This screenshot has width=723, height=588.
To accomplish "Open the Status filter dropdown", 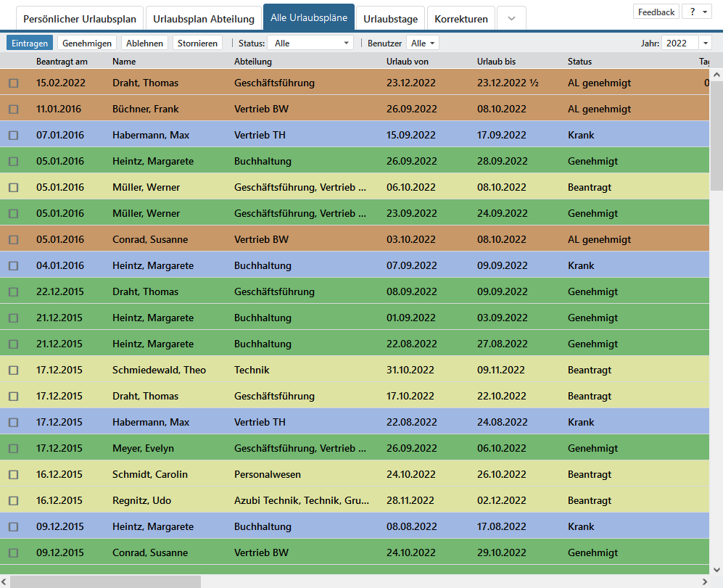I will (310, 44).
